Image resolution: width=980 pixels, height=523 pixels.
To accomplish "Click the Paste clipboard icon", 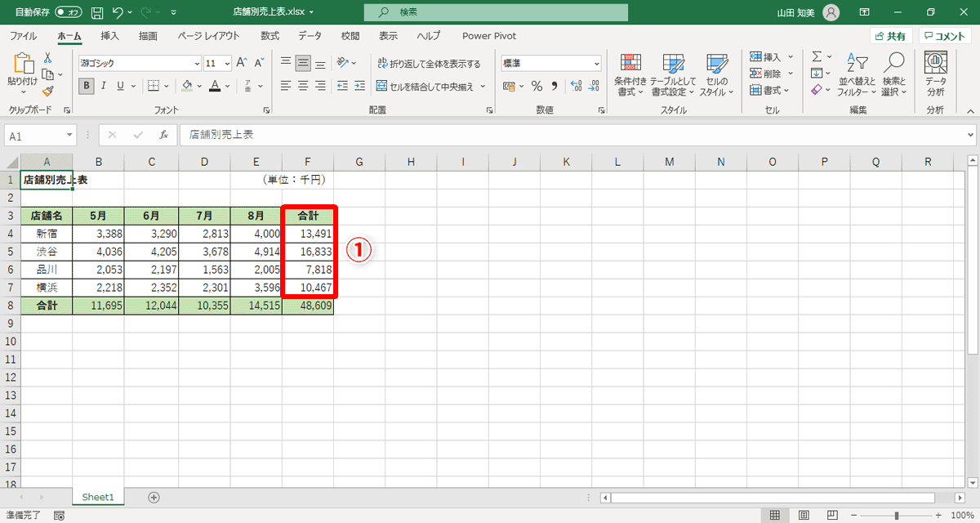I will (23, 64).
